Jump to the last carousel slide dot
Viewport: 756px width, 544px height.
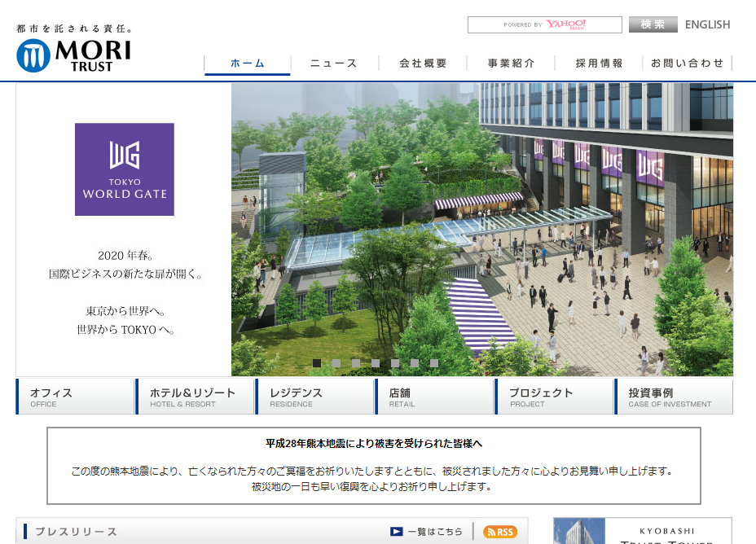(434, 363)
